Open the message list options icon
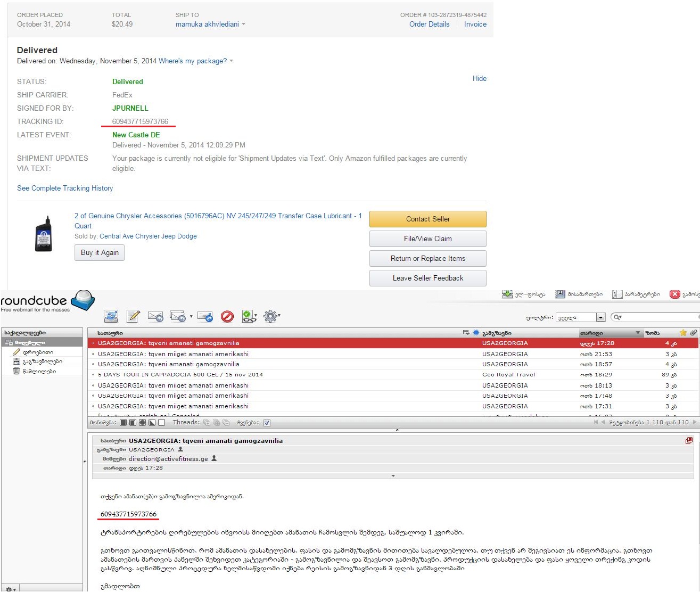Image resolution: width=700 pixels, height=592 pixels. click(x=466, y=333)
